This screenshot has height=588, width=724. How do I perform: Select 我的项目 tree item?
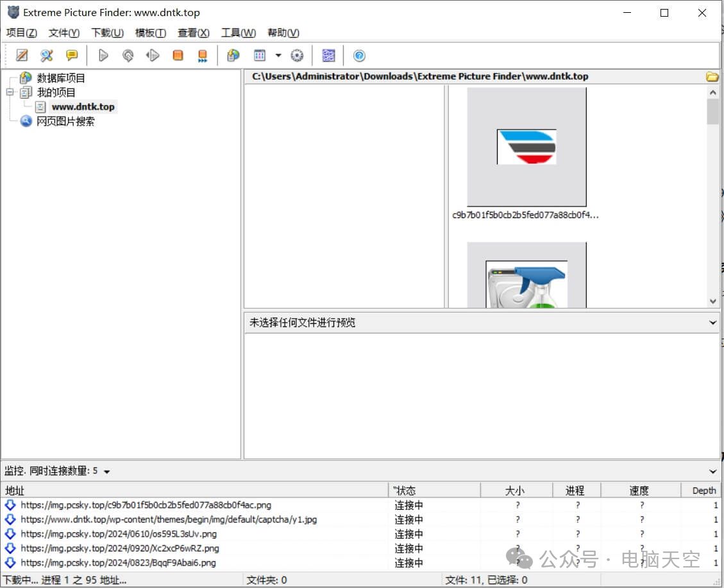tap(56, 92)
